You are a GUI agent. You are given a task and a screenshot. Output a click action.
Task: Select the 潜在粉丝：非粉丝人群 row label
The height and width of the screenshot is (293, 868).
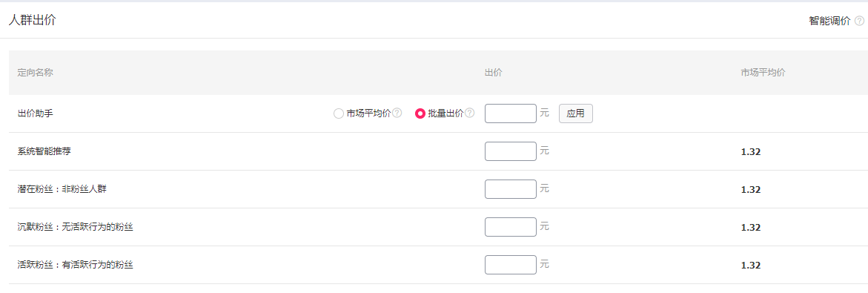pyautogui.click(x=62, y=189)
